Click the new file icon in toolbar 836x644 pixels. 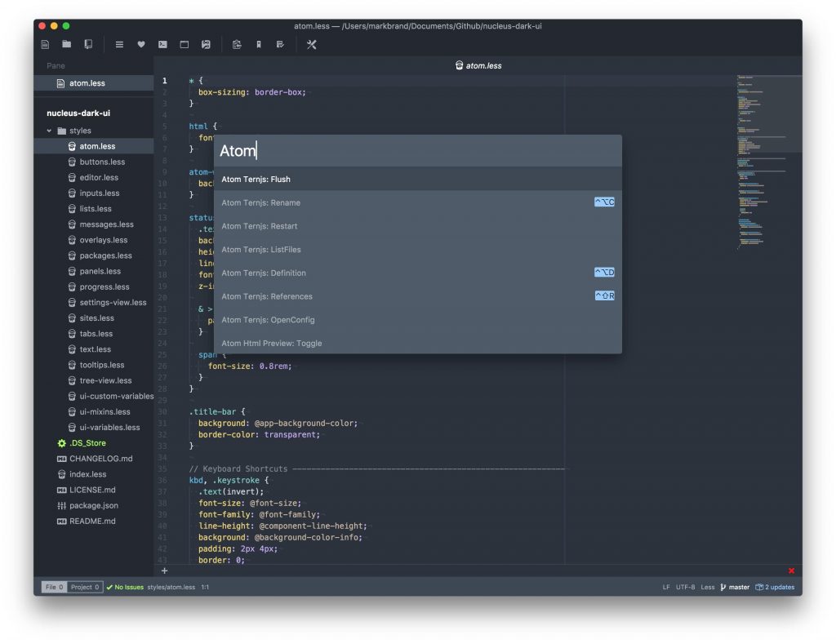click(x=45, y=44)
